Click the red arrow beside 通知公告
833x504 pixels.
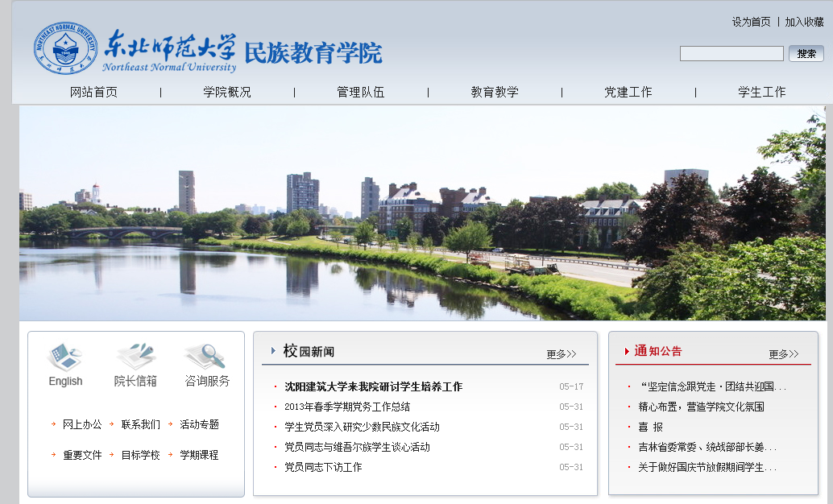tap(627, 351)
